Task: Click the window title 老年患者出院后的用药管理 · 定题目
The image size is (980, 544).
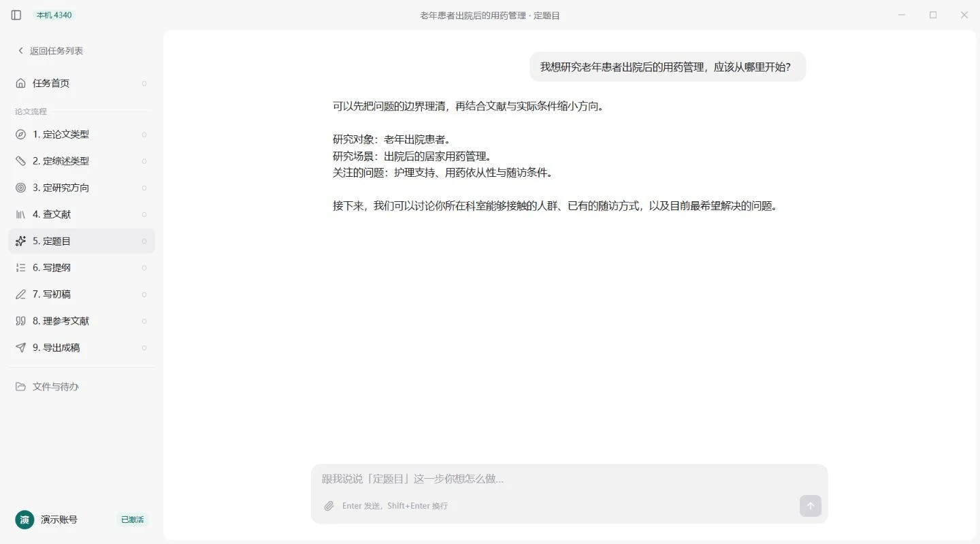Action: (490, 15)
